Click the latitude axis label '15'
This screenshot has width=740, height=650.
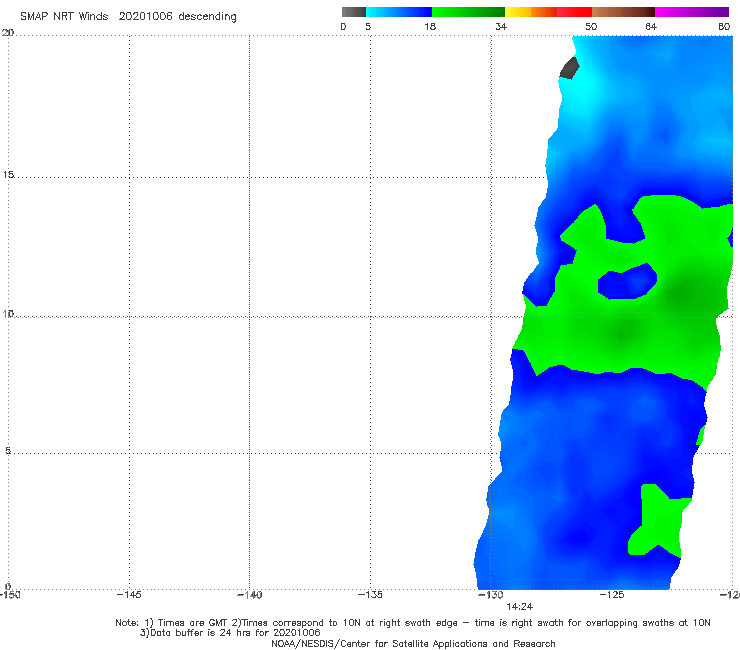pos(8,175)
